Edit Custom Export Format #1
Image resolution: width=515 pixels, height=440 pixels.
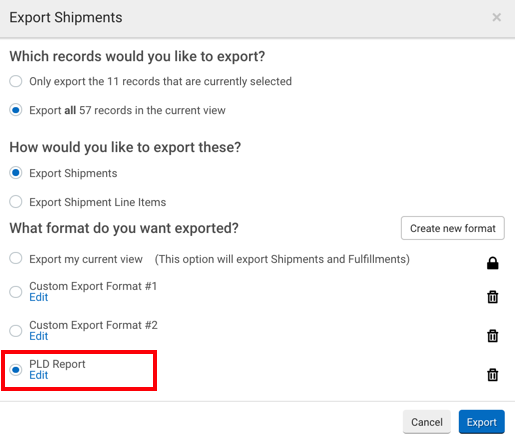click(x=39, y=297)
